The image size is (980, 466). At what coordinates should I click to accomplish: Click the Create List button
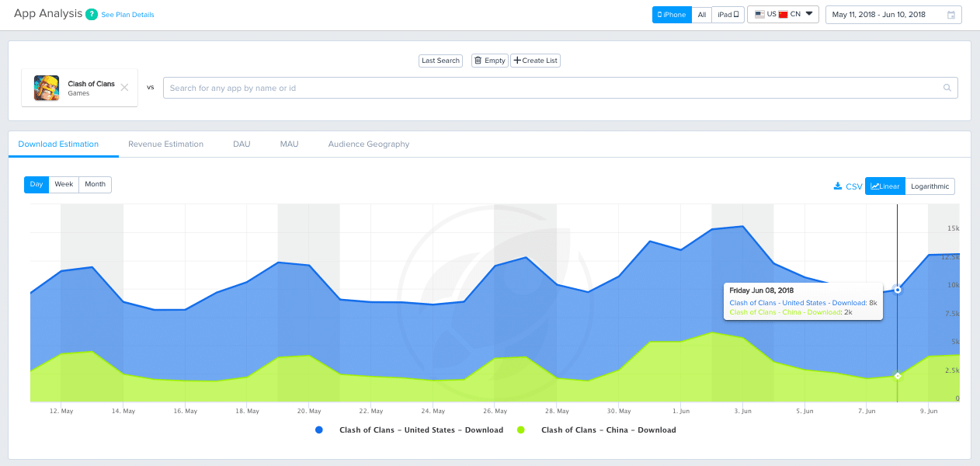(535, 61)
